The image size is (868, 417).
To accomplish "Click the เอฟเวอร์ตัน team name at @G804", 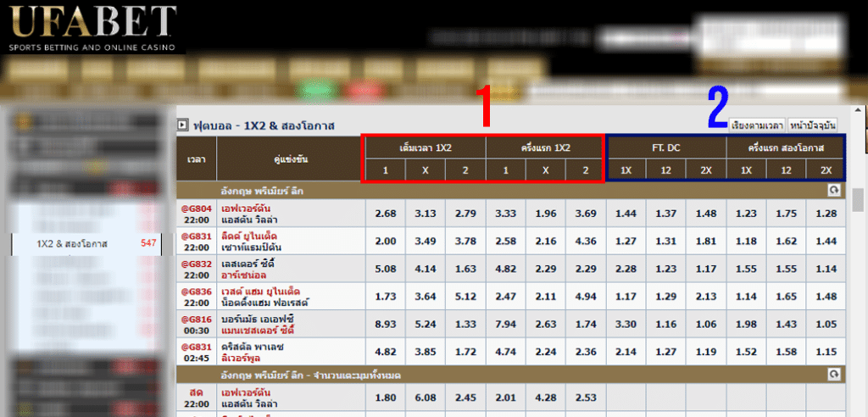I will click(x=246, y=208).
